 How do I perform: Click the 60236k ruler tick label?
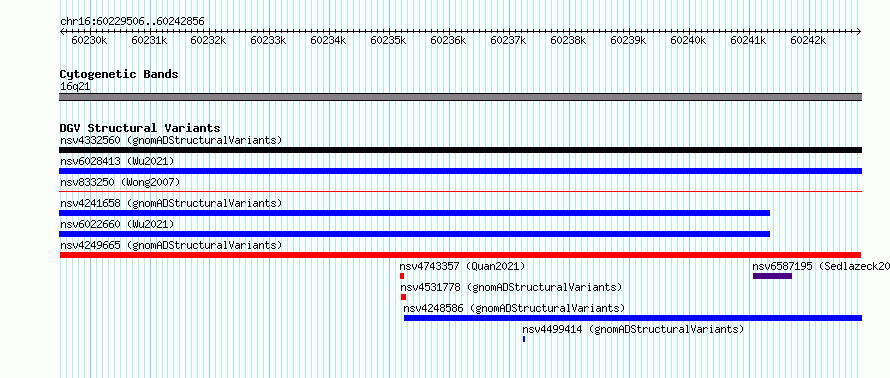pyautogui.click(x=448, y=40)
